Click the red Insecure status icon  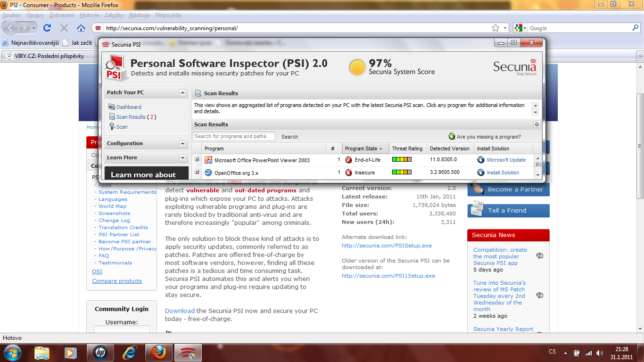pyautogui.click(x=349, y=173)
